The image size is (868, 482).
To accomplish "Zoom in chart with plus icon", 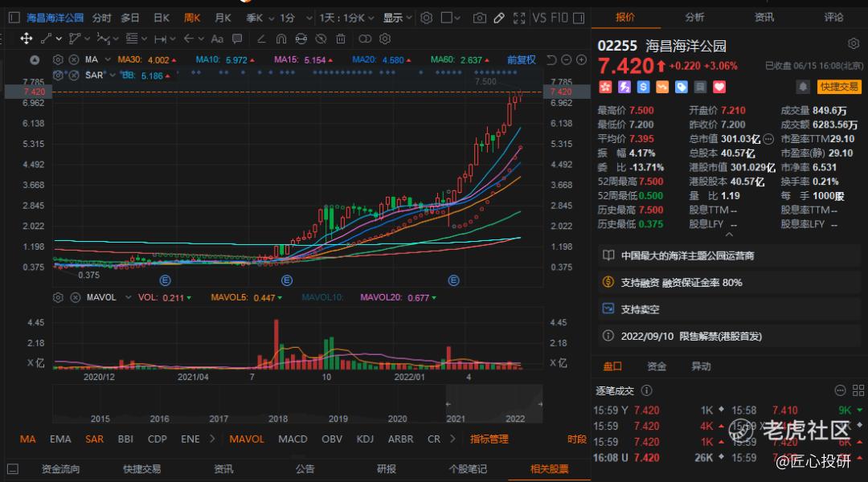I will 581,59.
